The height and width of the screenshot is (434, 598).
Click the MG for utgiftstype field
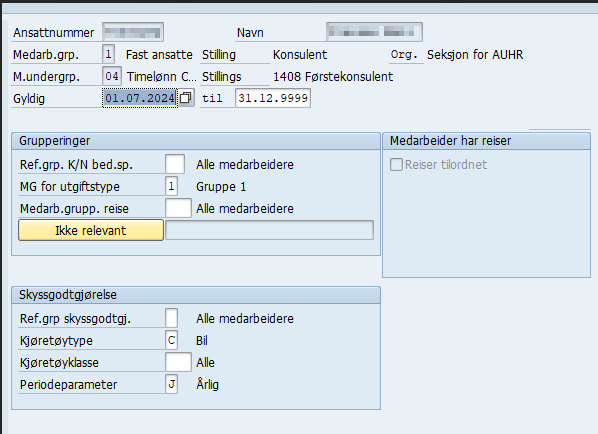pos(172,186)
